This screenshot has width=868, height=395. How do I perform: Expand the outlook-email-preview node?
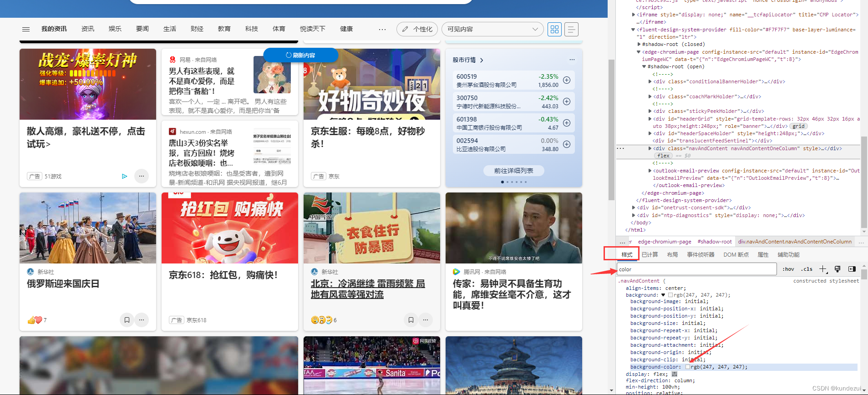click(650, 171)
